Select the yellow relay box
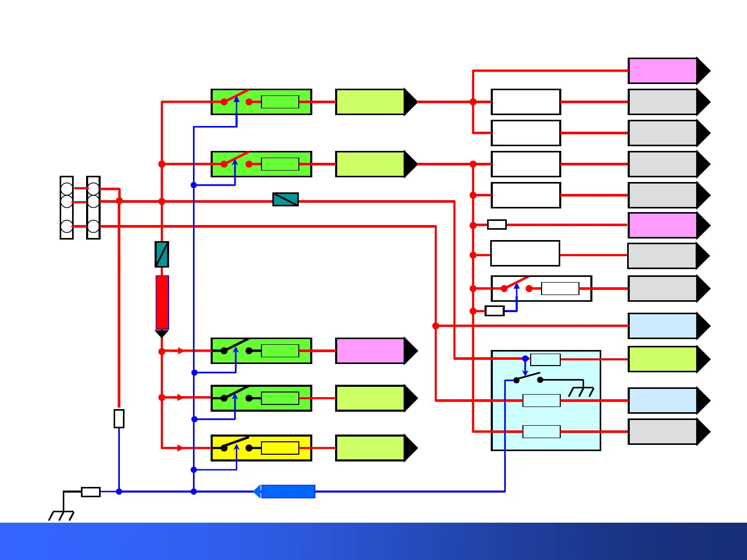This screenshot has width=747, height=560. [261, 448]
